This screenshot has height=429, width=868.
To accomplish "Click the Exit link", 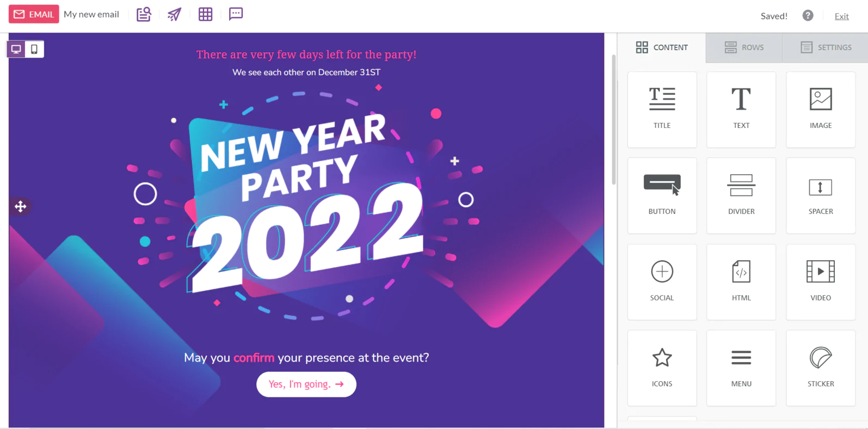I will (x=841, y=16).
